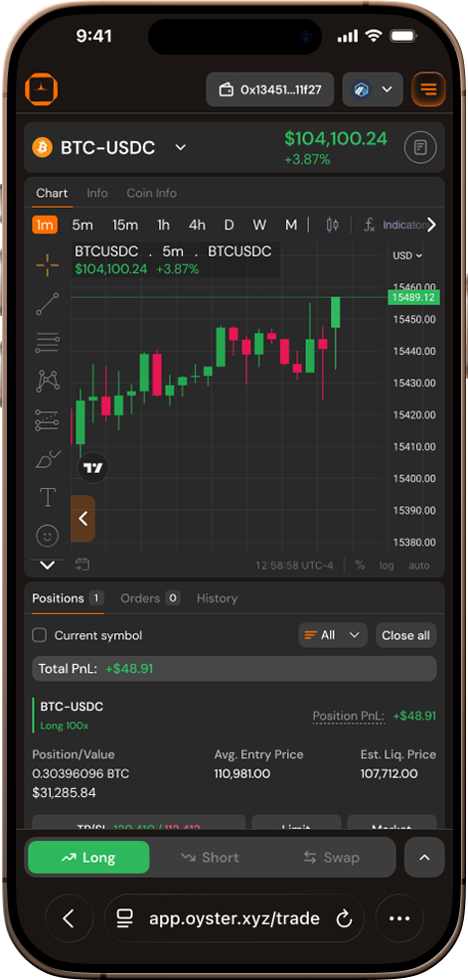This screenshot has height=980, width=468.
Task: Select the forecasting position tool
Action: [48, 420]
